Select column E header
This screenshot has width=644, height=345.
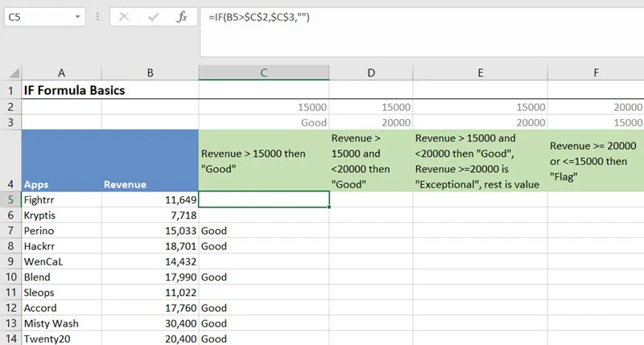[480, 73]
